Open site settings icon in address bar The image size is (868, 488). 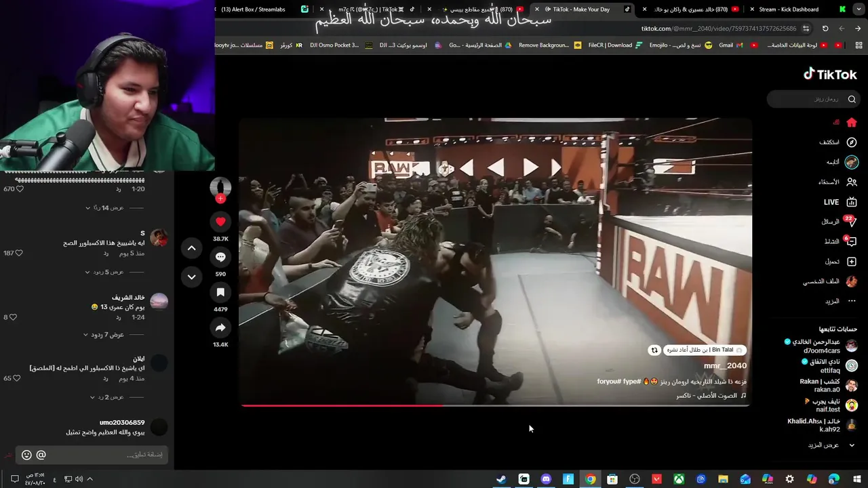tap(806, 28)
